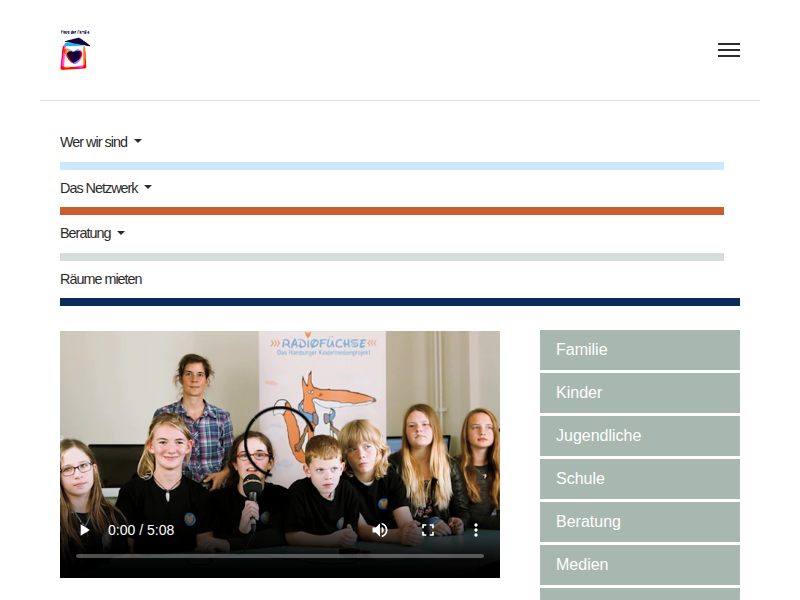Select the Familie category

coord(639,350)
